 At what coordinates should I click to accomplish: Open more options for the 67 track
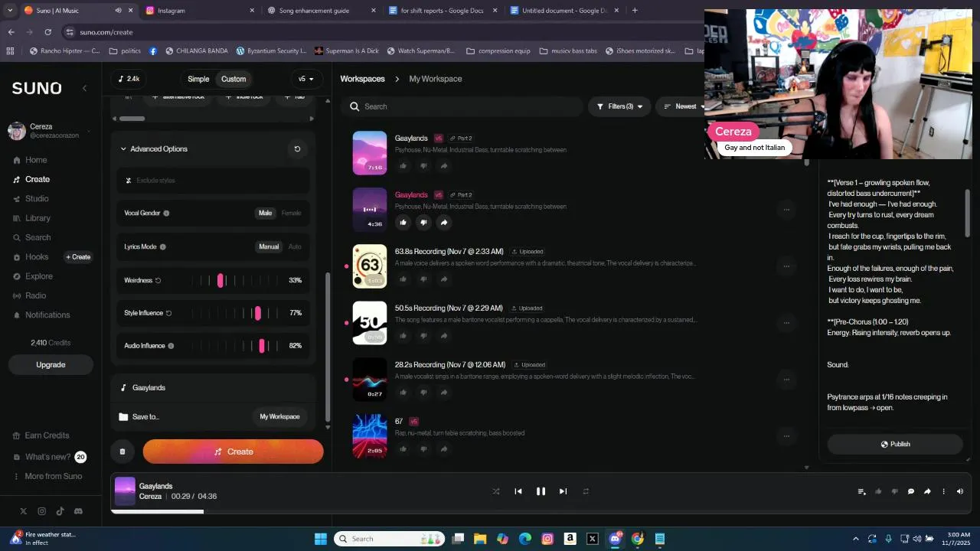pyautogui.click(x=786, y=436)
